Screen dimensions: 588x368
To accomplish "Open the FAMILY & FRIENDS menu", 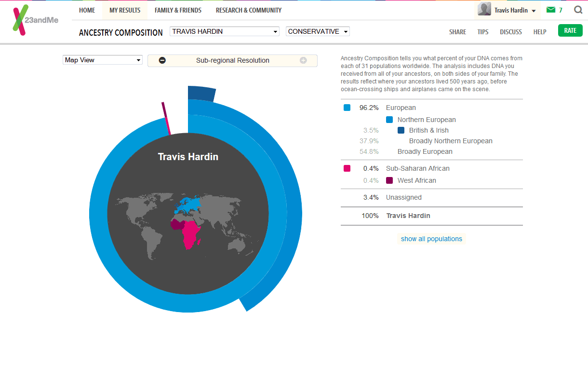I will 178,10.
